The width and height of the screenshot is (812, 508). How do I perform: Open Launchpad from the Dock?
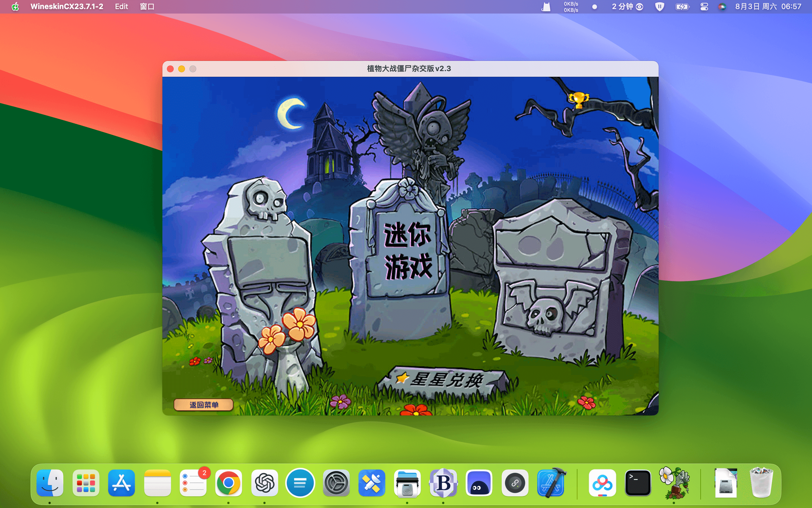click(x=85, y=483)
